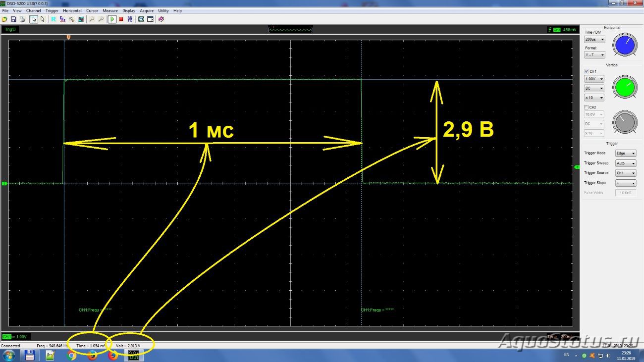Enable the CH2 channel checkbox
The image size is (644, 362).
pyautogui.click(x=587, y=107)
